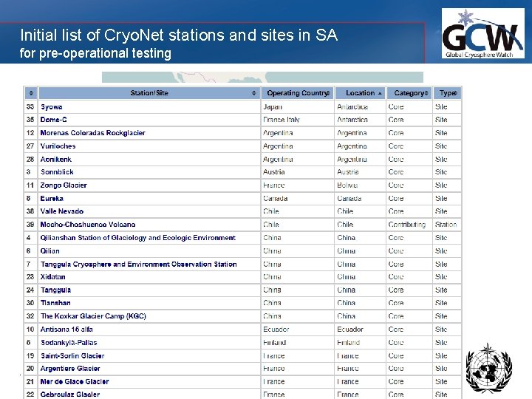Select 'Station' type in Mocho-Choshuenco row
The height and width of the screenshot is (399, 532).
coord(446,225)
